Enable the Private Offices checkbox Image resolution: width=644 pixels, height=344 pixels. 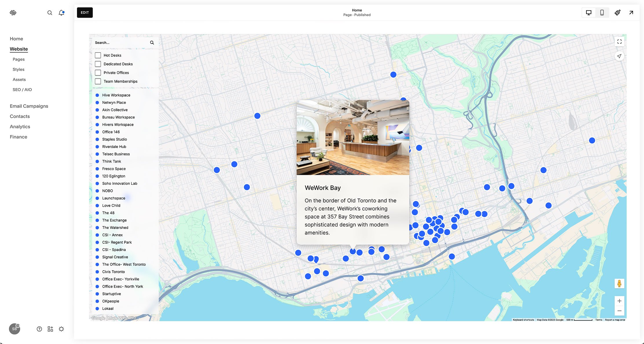[x=98, y=73]
